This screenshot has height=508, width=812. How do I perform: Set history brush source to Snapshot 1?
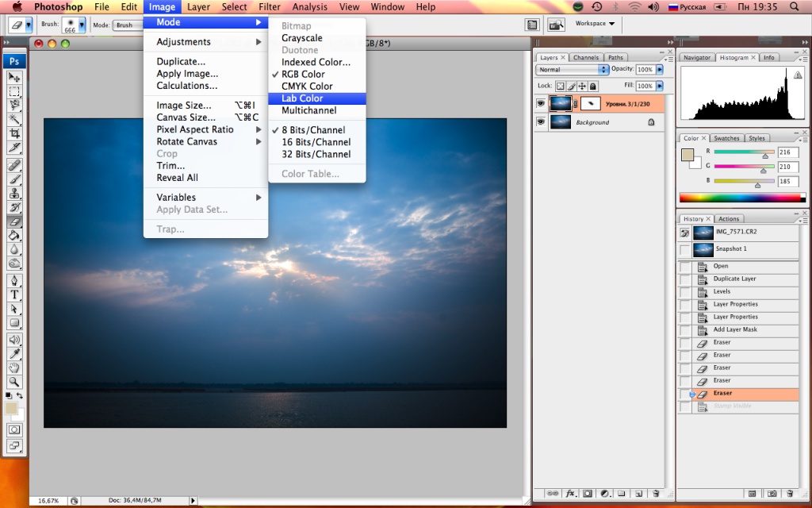pos(684,249)
